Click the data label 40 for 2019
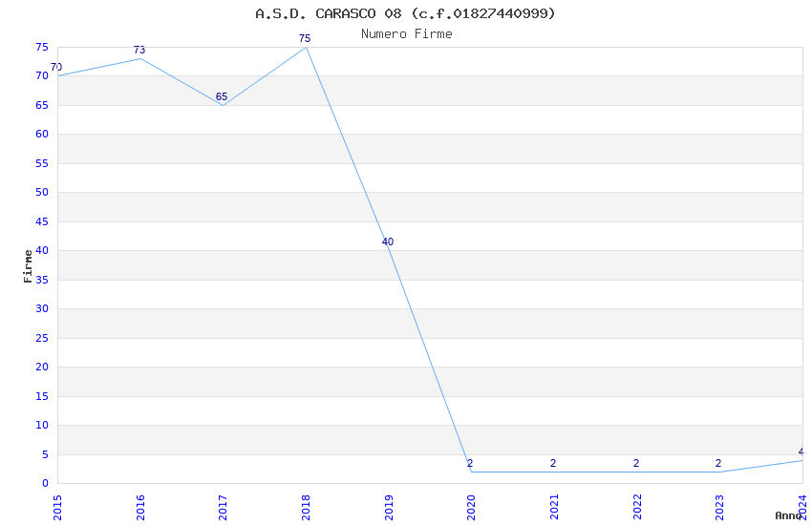The height and width of the screenshot is (525, 812). pos(387,242)
